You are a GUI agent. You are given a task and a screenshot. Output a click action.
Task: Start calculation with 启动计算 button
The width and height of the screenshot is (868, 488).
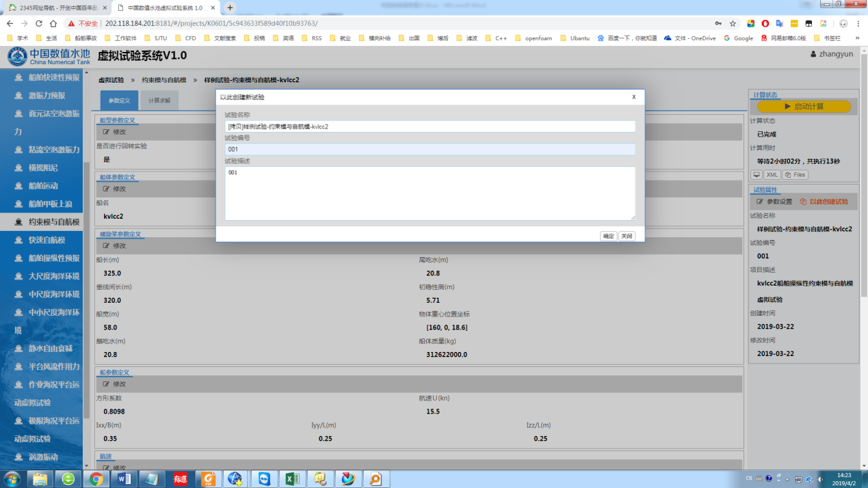[x=804, y=107]
